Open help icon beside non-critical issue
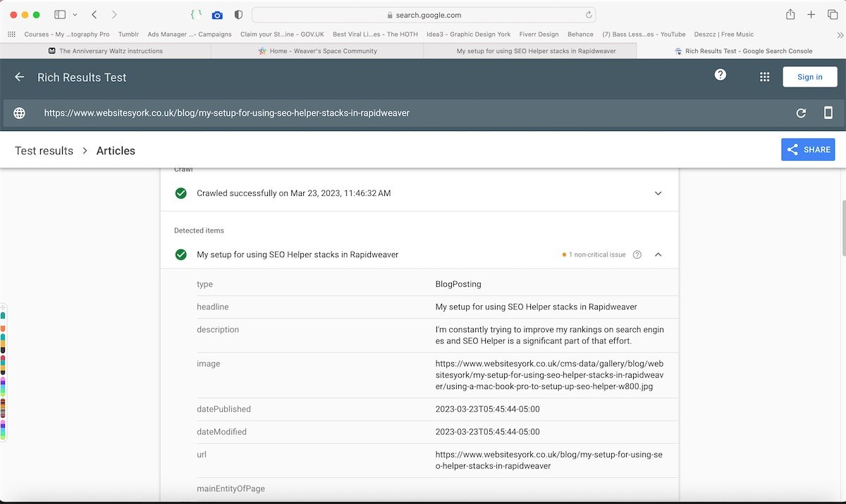Screen dimensions: 846x504 637,254
